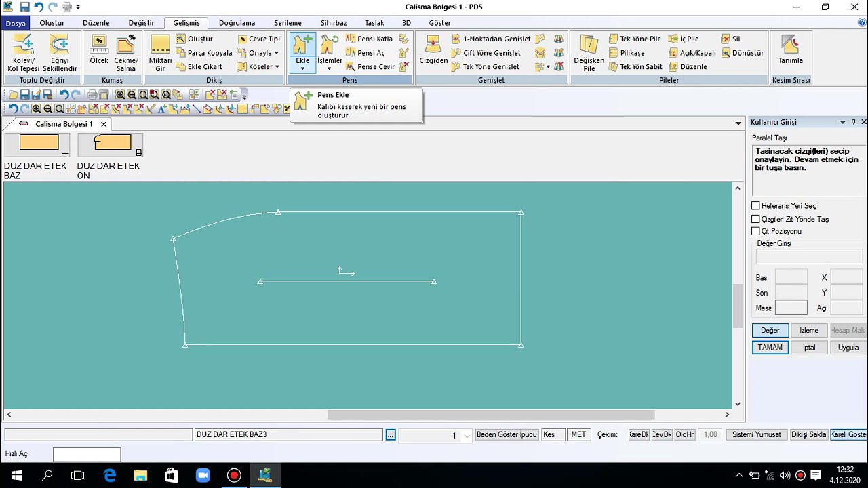This screenshot has width=868, height=488.
Task: Choose the Pense Çevir tool
Action: 370,66
